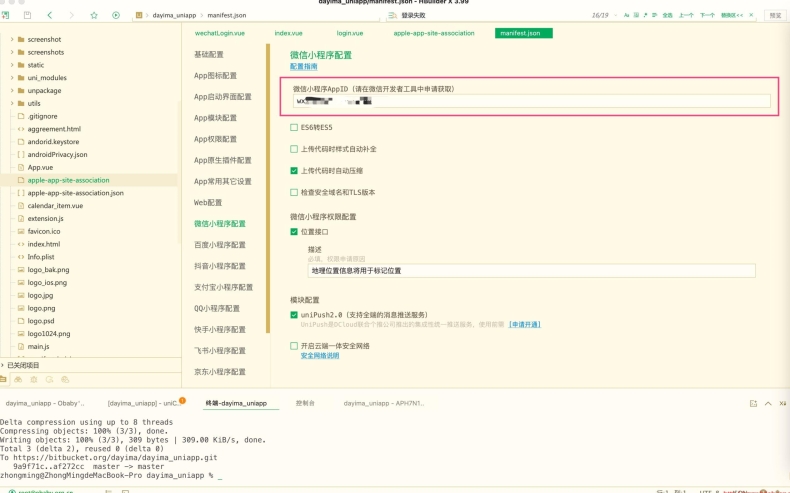Click the star bookmark icon in toolbar

pyautogui.click(x=94, y=15)
